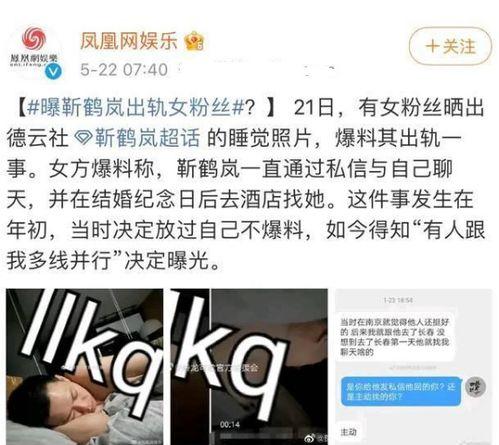This screenshot has height=445, width=499.
Task: Click the 00:14 video duration label
Action: point(230,425)
